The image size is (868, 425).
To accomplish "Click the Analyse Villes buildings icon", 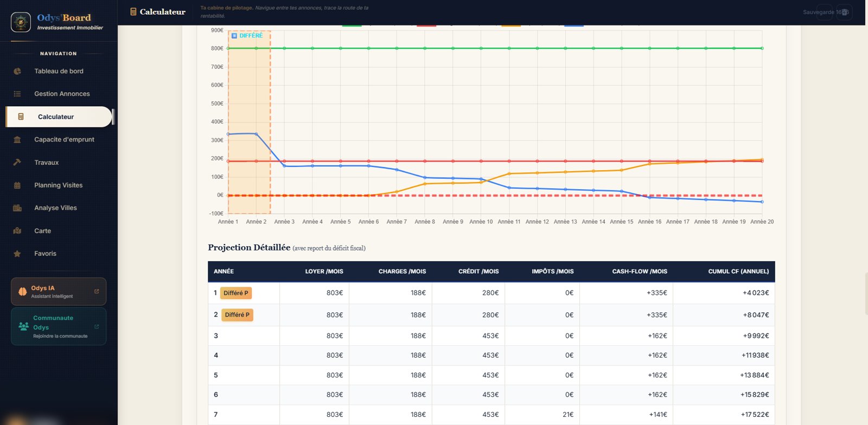I will click(17, 208).
